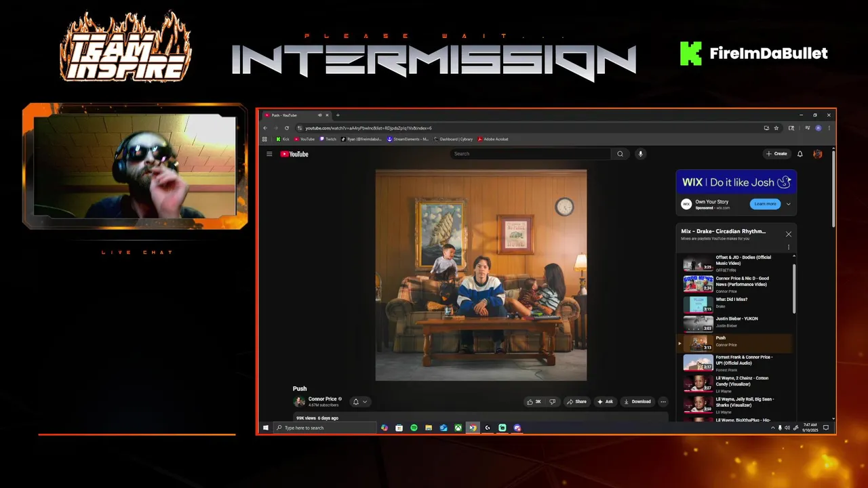Reload the YouTube page
The height and width of the screenshot is (488, 868).
[287, 128]
